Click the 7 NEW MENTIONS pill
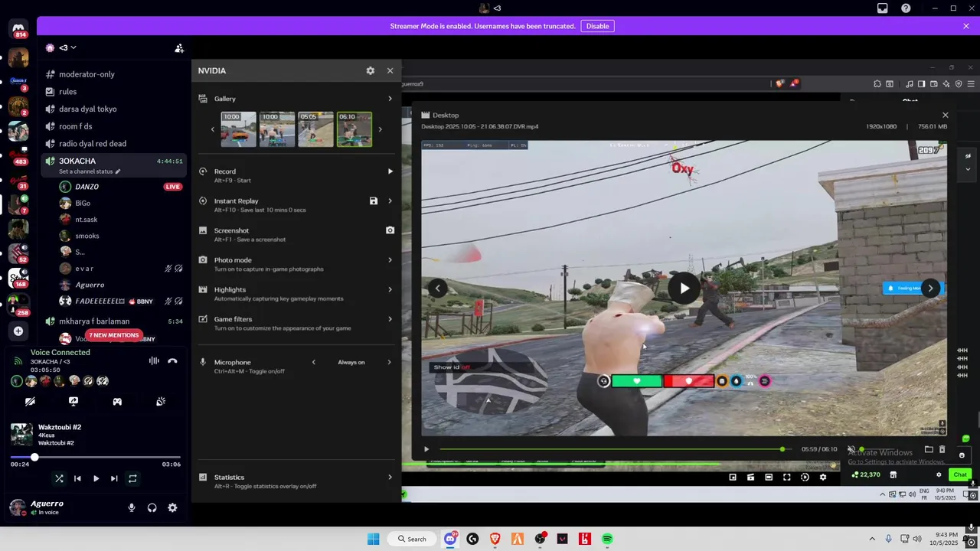 (113, 335)
